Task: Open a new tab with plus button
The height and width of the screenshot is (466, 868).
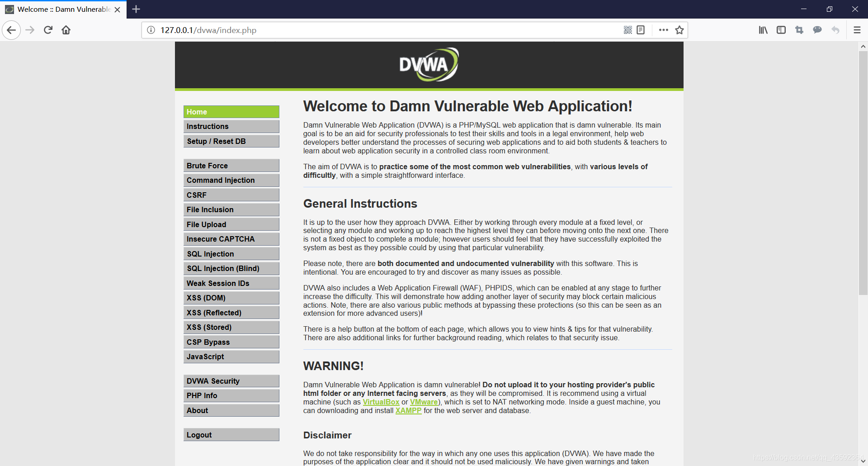Action: pyautogui.click(x=136, y=9)
